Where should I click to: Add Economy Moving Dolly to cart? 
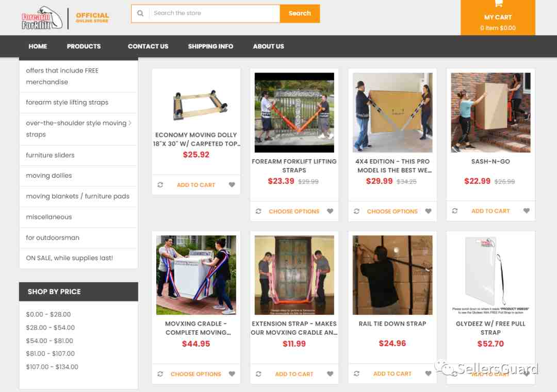[196, 185]
